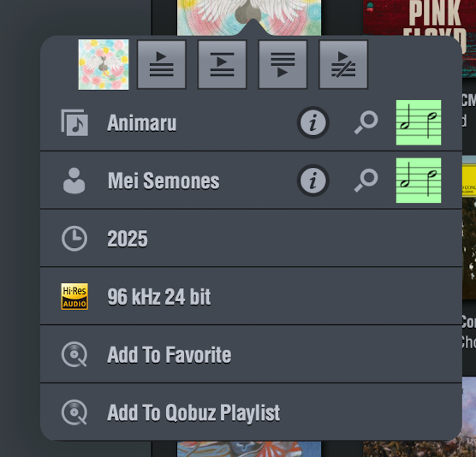Click the Play and replace queue button

point(343,65)
